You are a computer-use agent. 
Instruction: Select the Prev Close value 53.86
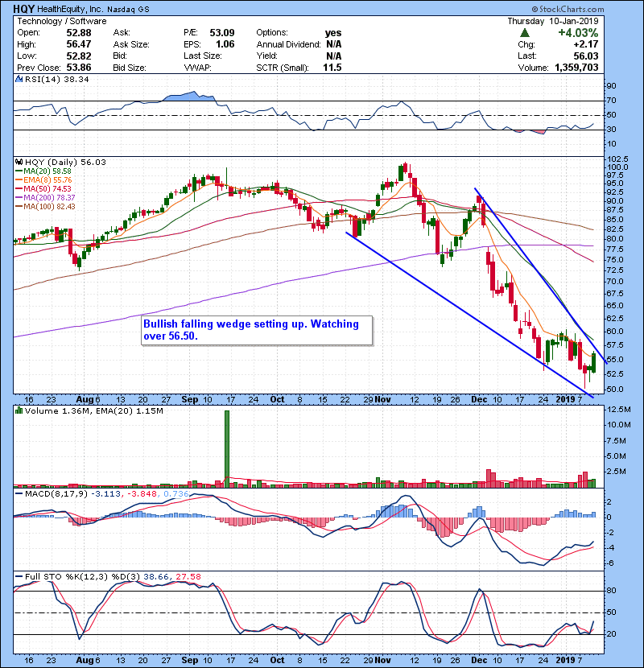(x=79, y=68)
